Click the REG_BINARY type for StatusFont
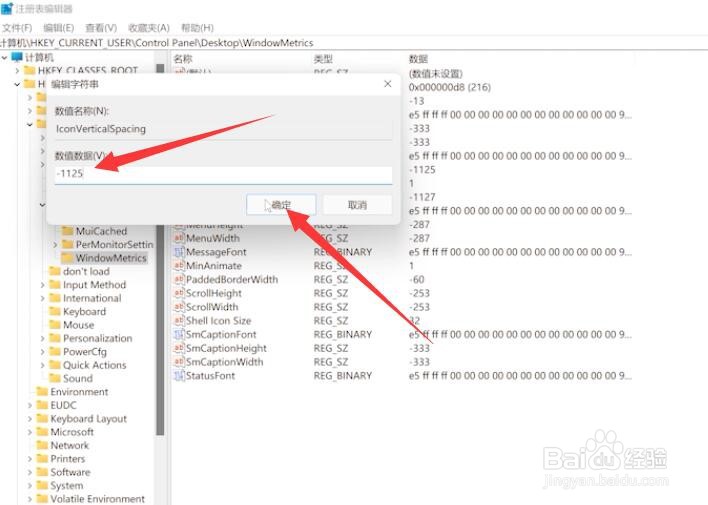The image size is (708, 505). click(x=343, y=376)
